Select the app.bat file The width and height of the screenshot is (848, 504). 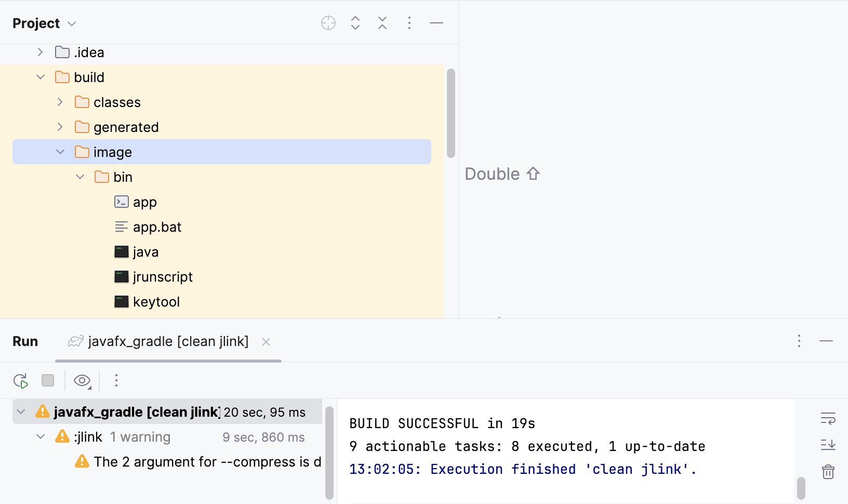157,227
